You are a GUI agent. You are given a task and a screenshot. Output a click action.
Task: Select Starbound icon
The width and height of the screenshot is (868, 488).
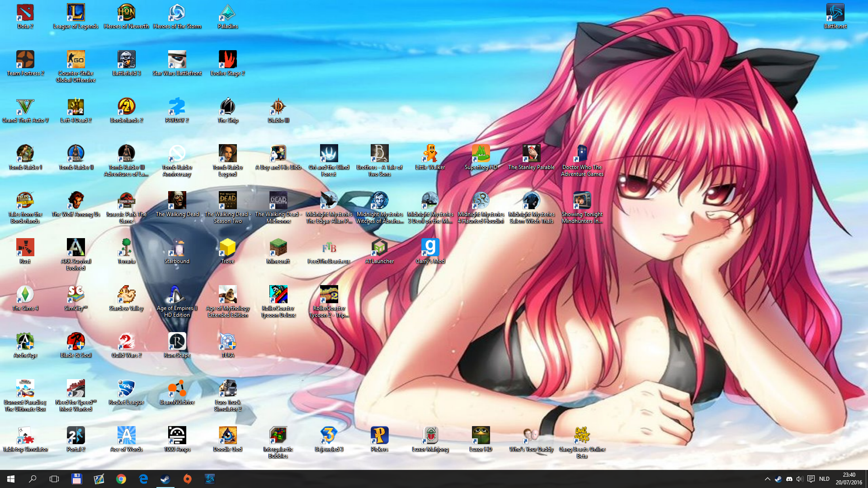177,251
